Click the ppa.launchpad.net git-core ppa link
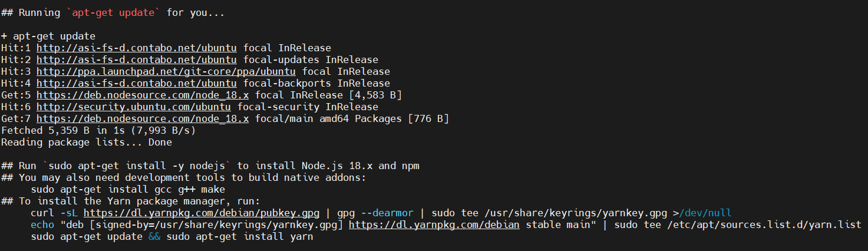The height and width of the screenshot is (251, 868). pos(166,71)
